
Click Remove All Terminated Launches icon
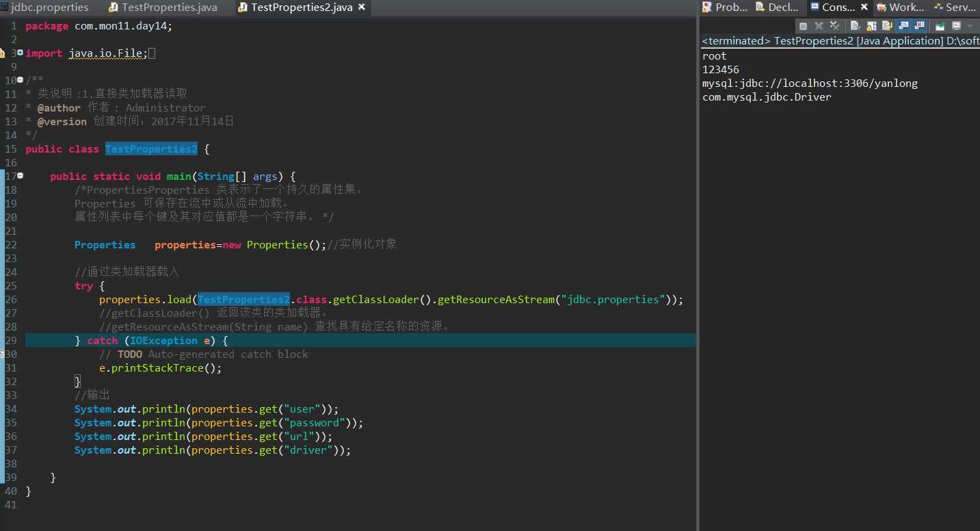click(834, 26)
